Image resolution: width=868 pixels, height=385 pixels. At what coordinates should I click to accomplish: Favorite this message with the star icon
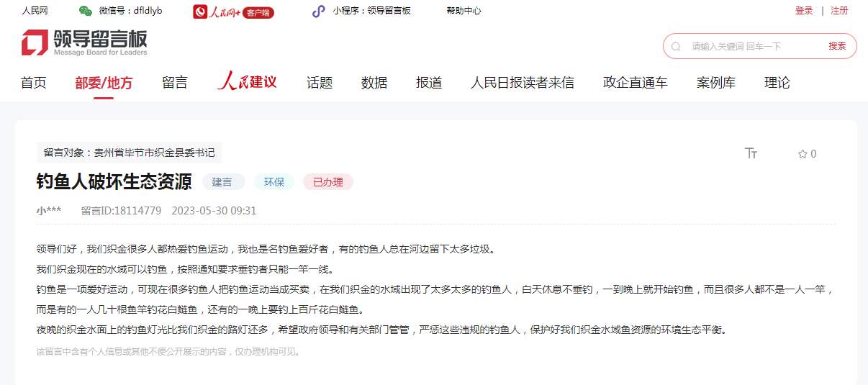pos(803,154)
